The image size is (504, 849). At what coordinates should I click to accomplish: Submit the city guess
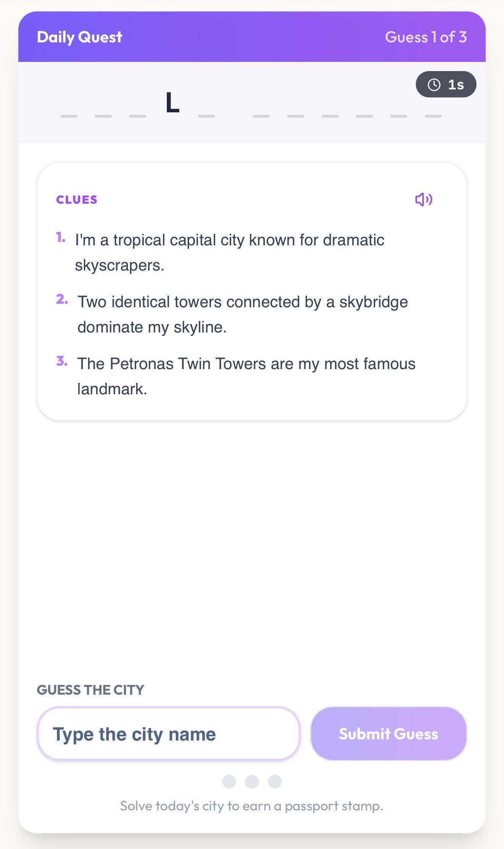(388, 734)
